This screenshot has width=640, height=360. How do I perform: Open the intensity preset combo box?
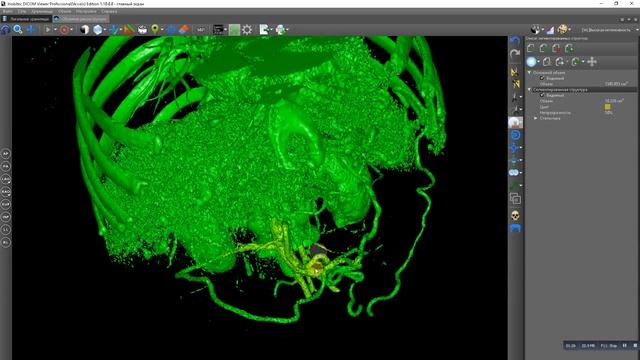(609, 29)
